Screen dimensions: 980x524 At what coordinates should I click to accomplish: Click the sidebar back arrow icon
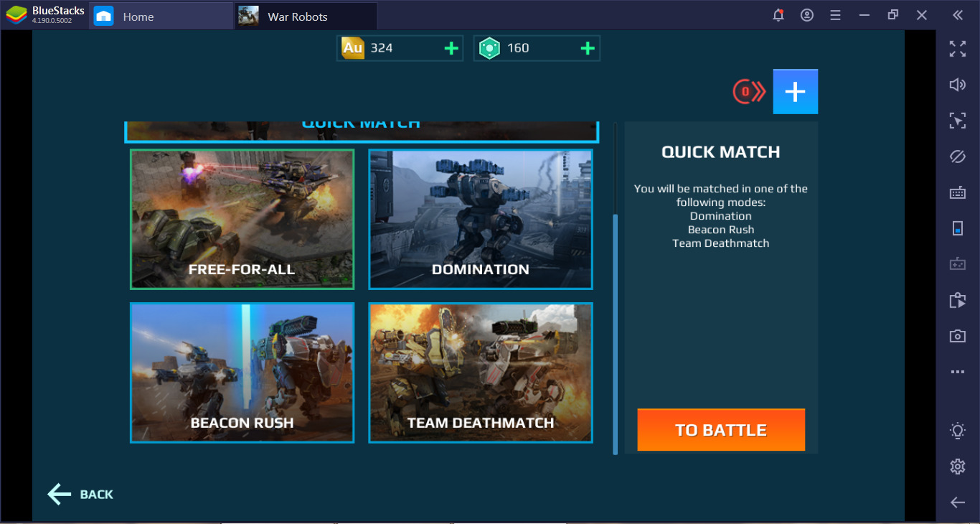click(x=958, y=502)
